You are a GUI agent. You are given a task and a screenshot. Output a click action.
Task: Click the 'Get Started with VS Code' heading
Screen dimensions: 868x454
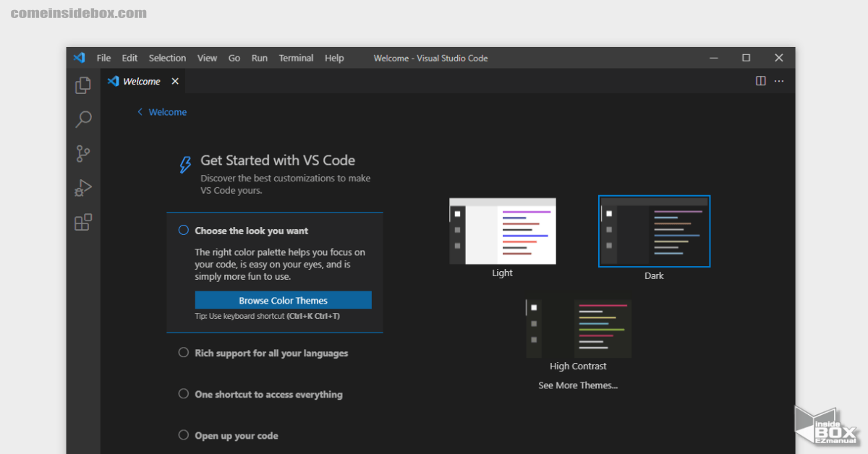(278, 160)
